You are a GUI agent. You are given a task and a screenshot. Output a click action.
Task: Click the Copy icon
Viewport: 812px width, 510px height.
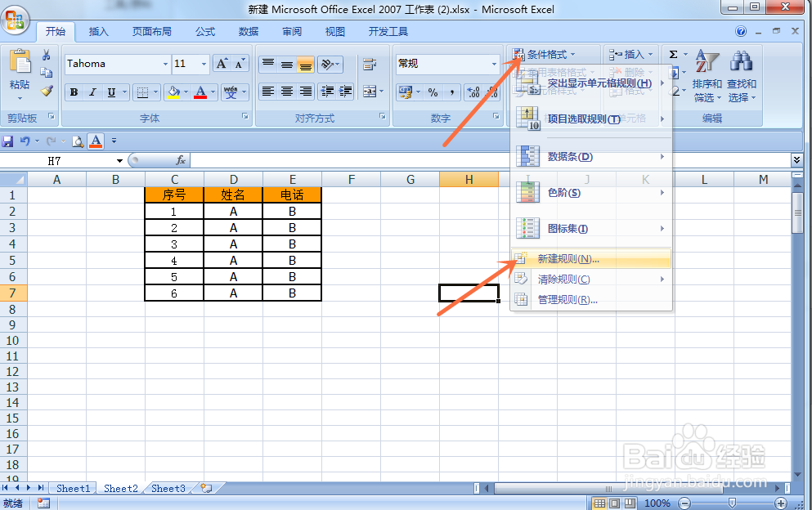(x=46, y=73)
